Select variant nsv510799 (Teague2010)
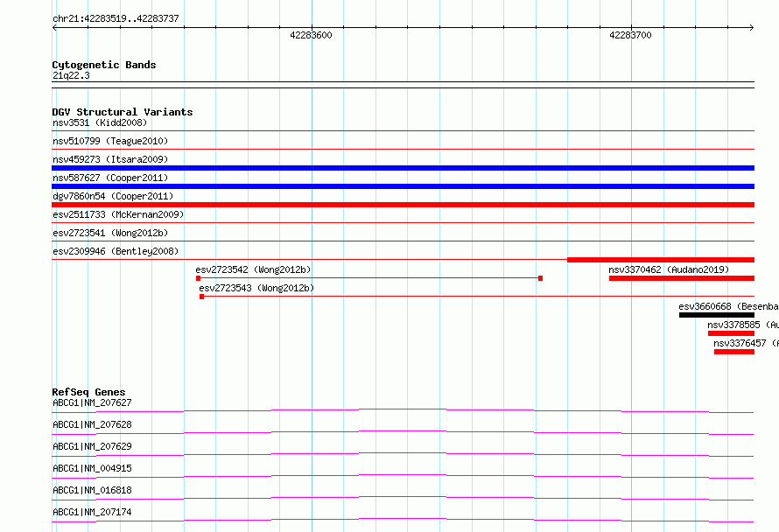Image resolution: width=779 pixels, height=532 pixels. [x=110, y=141]
